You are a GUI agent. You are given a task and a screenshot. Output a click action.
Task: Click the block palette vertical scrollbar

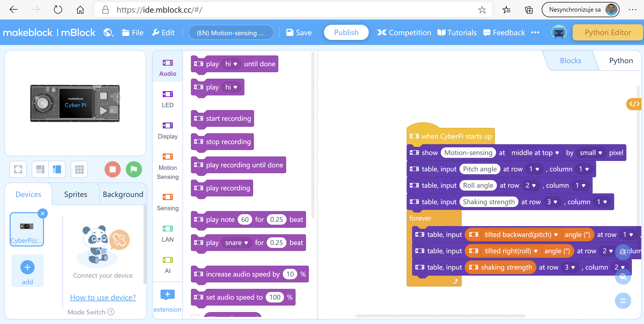click(313, 135)
